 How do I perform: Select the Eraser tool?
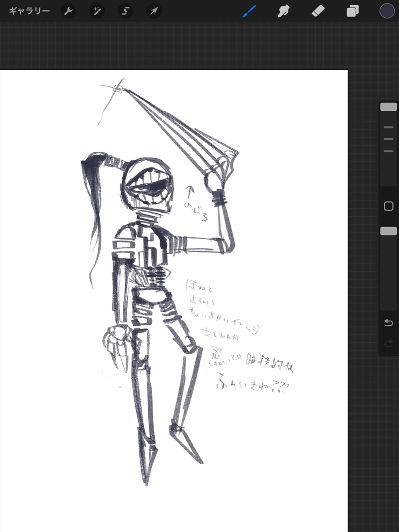318,11
